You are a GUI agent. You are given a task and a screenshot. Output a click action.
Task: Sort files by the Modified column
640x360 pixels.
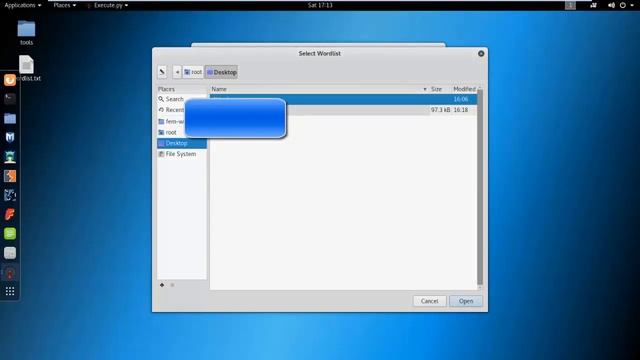click(x=464, y=89)
